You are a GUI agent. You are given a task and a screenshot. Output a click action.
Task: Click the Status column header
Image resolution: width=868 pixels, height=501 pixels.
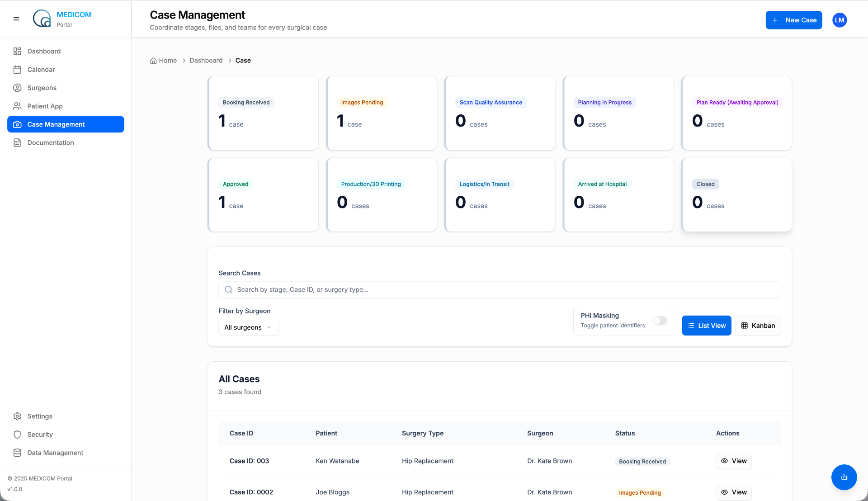(x=625, y=433)
